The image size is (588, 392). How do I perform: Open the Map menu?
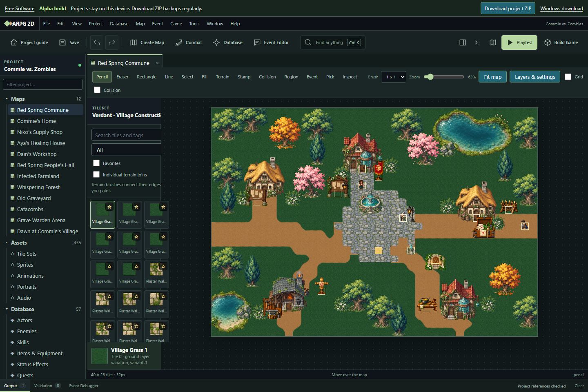pos(140,24)
